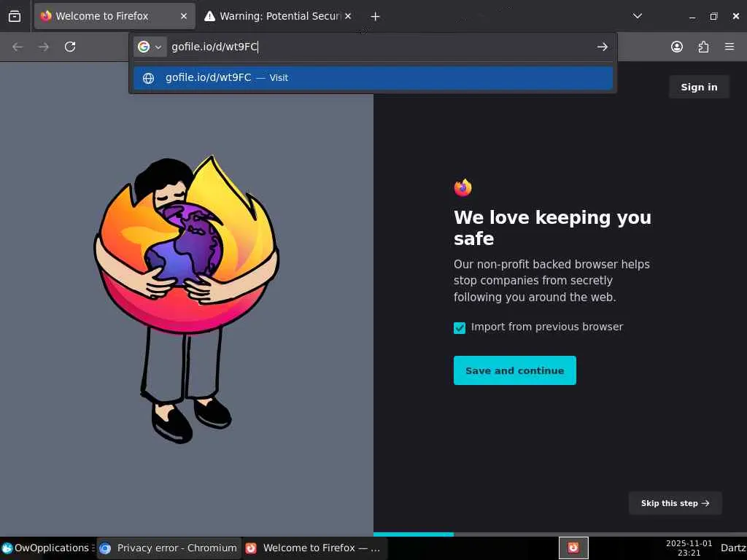Switch to Welcome to Firefox taskbar entry
Image resolution: width=747 pixels, height=560 pixels.
pyautogui.click(x=314, y=548)
